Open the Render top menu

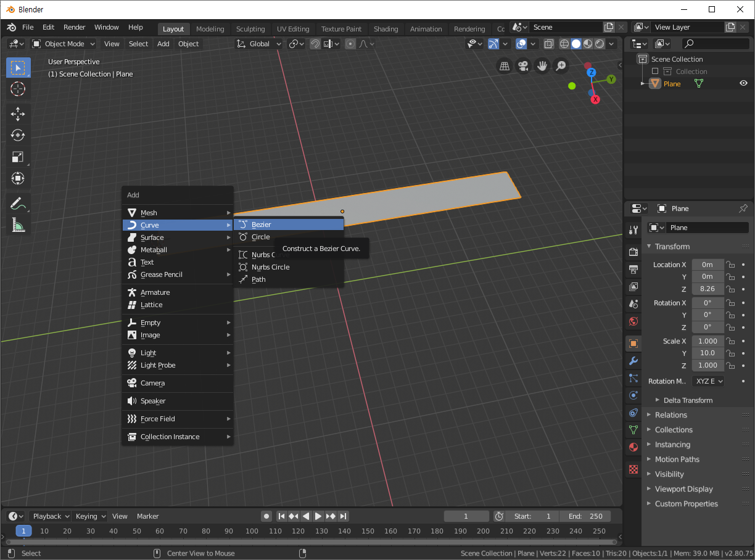click(75, 27)
